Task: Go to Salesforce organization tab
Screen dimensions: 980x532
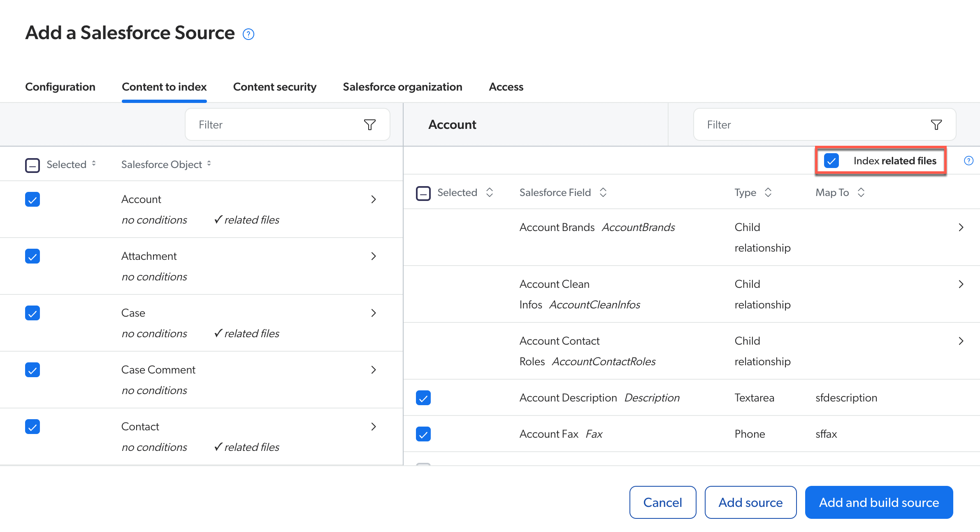Action: [x=402, y=87]
